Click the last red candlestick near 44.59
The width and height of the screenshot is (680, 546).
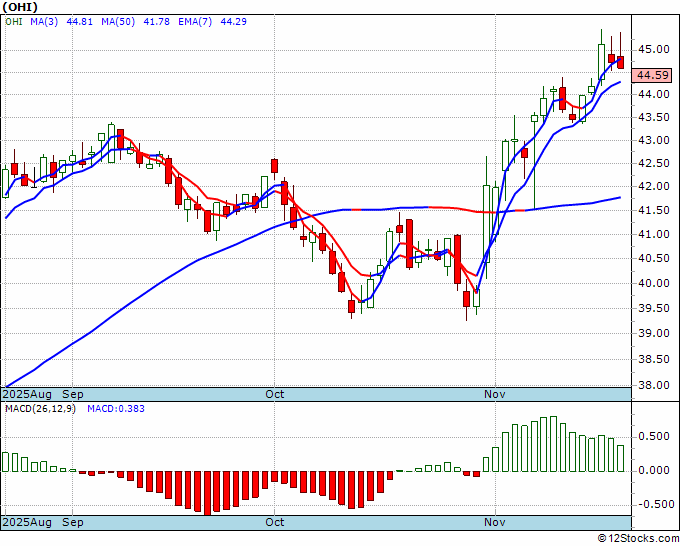[621, 62]
